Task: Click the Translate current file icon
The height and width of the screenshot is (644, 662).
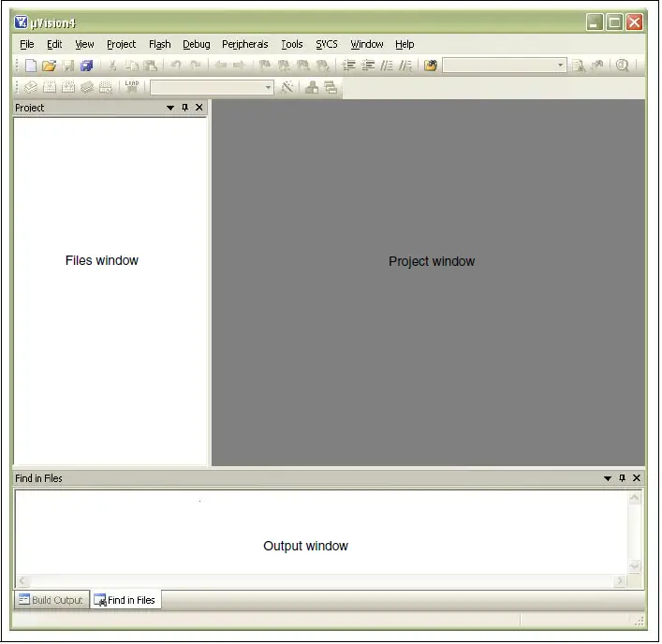Action: [x=31, y=87]
